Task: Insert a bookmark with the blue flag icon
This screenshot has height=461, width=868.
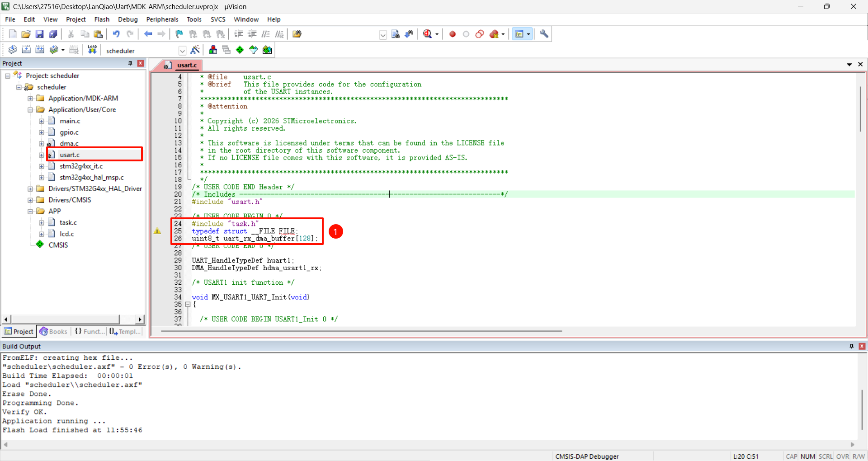Action: tap(179, 34)
